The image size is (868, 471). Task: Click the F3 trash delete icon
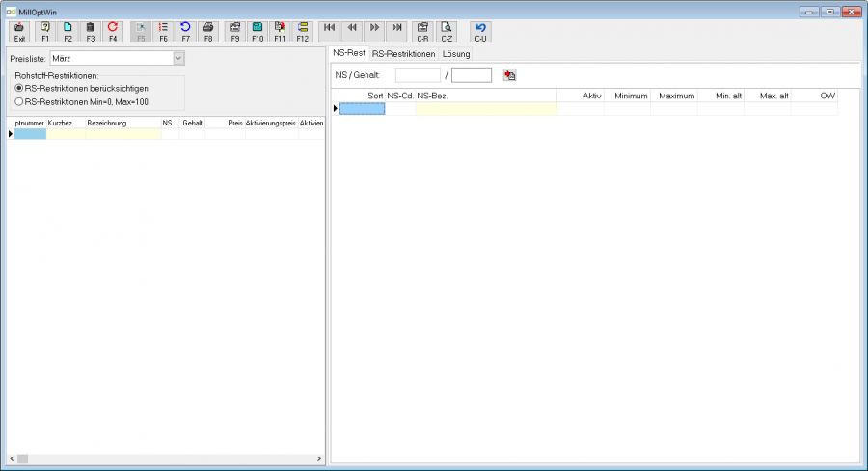[91, 32]
